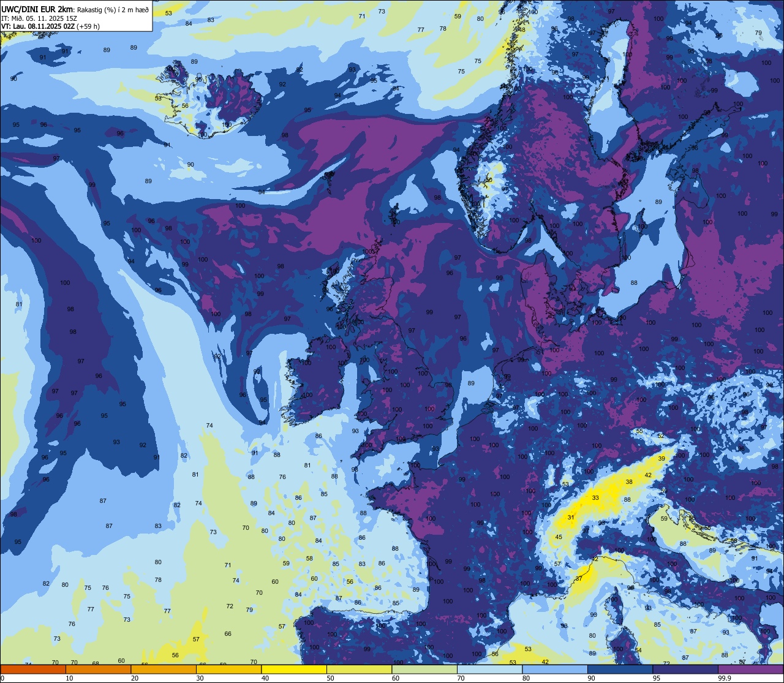This screenshot has height=683, width=784.
Task: Click the 95–99.9 navy legend swatch
Action: pos(685,669)
